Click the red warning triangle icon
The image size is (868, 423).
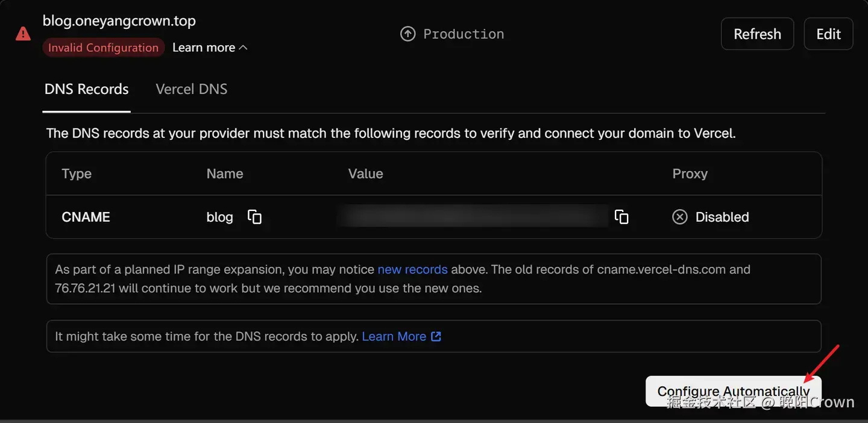(x=23, y=34)
